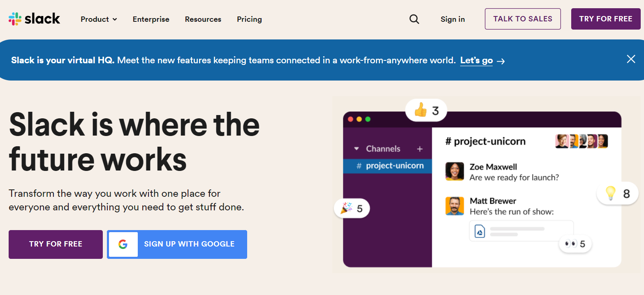Click the Sign in link

tap(453, 19)
